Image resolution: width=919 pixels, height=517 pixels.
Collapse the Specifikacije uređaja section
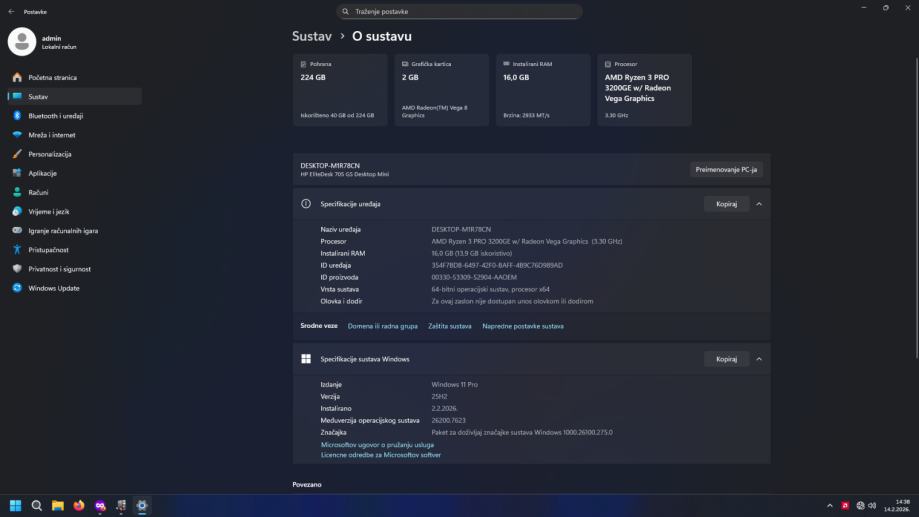(759, 204)
